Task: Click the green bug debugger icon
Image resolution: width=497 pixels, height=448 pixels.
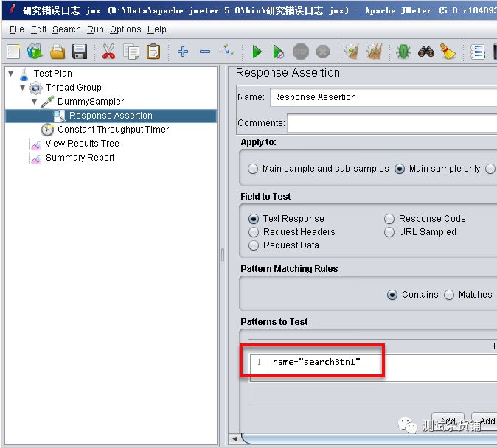Action: coord(403,52)
